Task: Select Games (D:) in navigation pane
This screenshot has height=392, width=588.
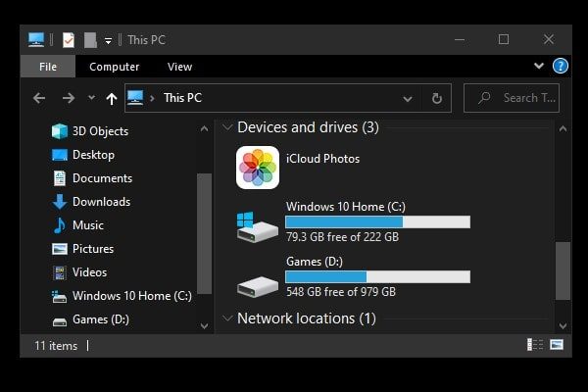Action: (x=90, y=319)
